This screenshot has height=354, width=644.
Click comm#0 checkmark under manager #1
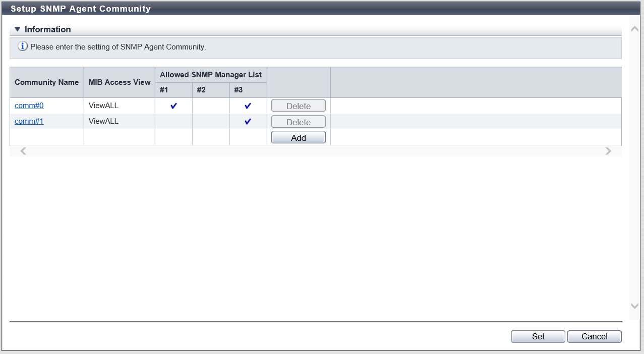pos(173,106)
